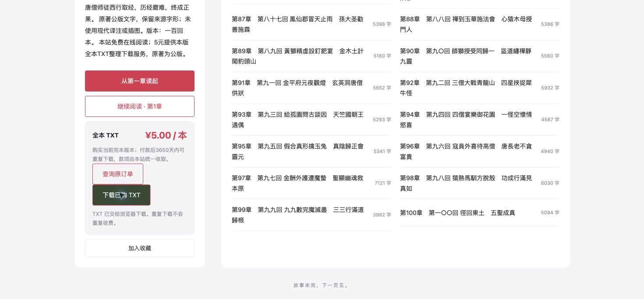Click the 6030 字 word count
Screen dimensions: 644x299
click(550, 183)
